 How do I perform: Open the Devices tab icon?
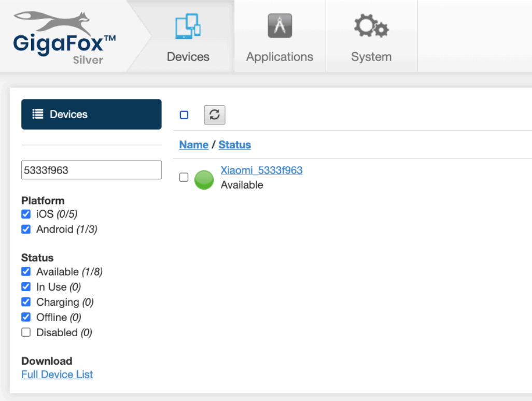click(188, 26)
